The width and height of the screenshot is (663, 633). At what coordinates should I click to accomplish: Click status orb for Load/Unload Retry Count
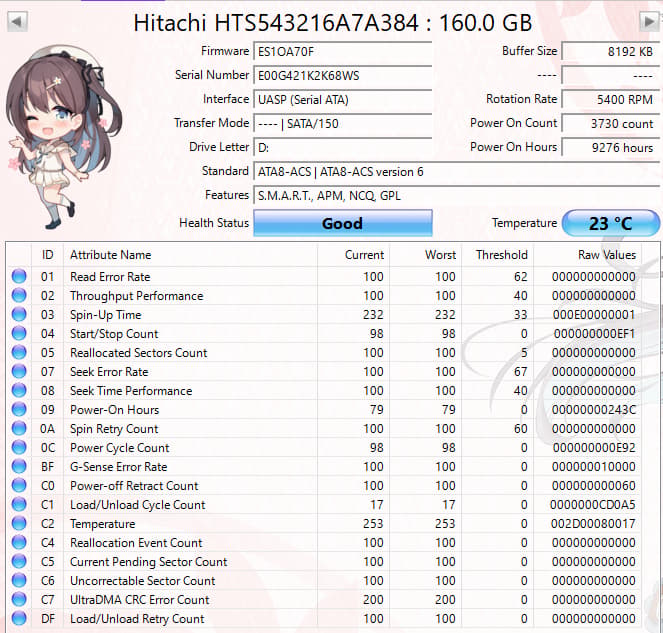[x=19, y=618]
